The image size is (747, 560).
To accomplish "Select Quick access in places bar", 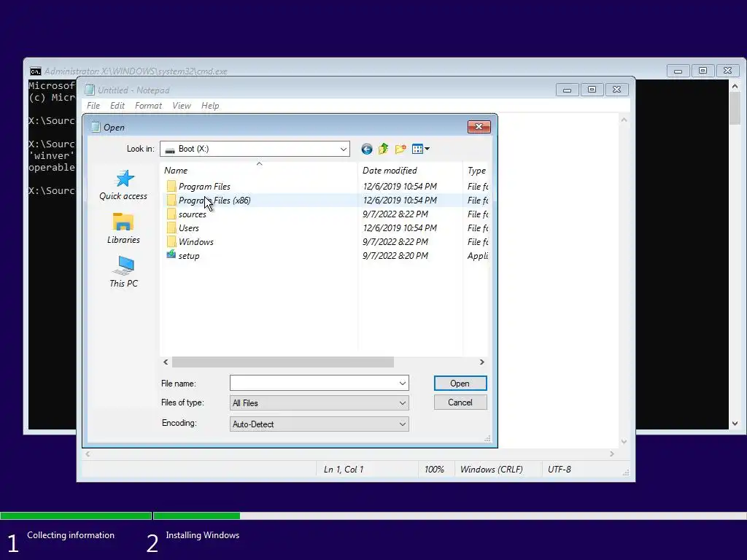I will pyautogui.click(x=123, y=185).
